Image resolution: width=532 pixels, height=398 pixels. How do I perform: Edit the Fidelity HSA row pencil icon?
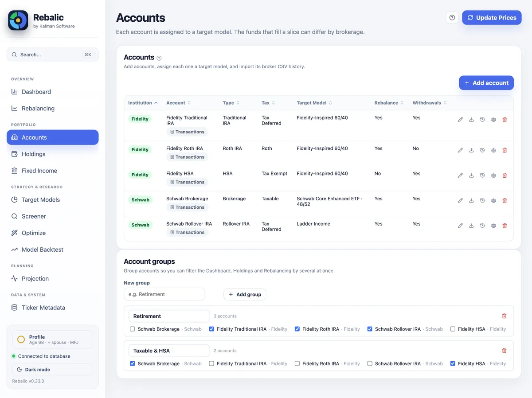click(x=460, y=176)
